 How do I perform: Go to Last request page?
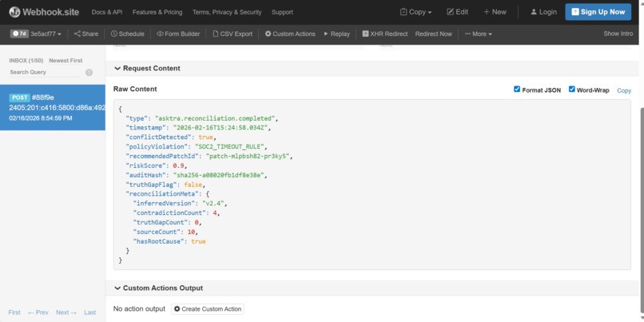click(90, 312)
